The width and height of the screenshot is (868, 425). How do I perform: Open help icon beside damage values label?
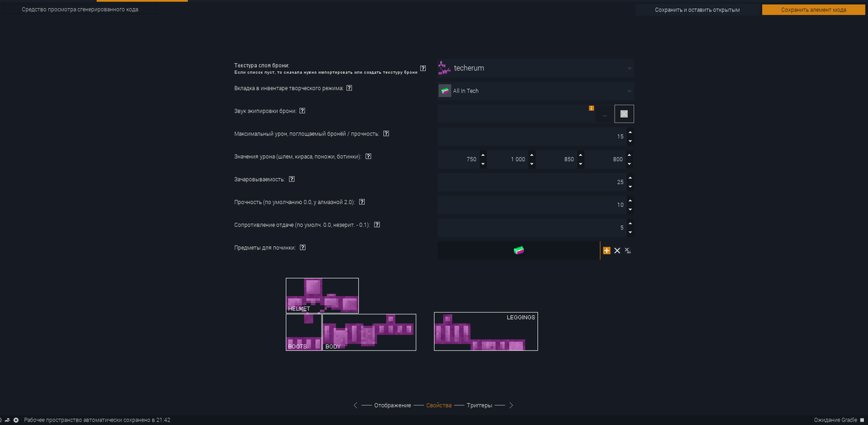[368, 157]
